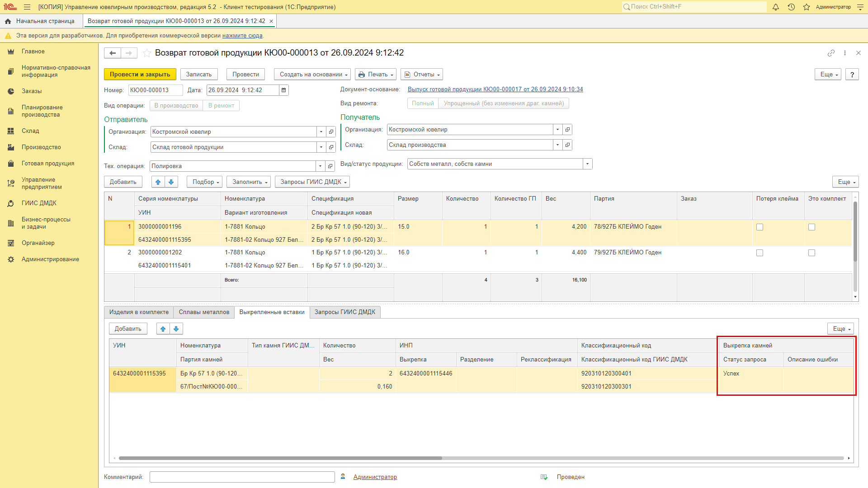868x488 pixels.
Task: Open Администратор link at bottom
Action: point(375,477)
